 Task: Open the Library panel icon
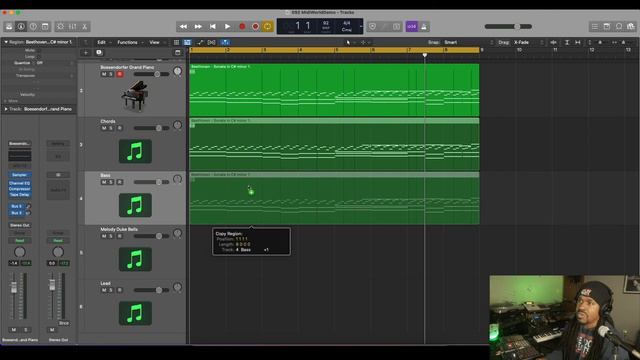9,27
